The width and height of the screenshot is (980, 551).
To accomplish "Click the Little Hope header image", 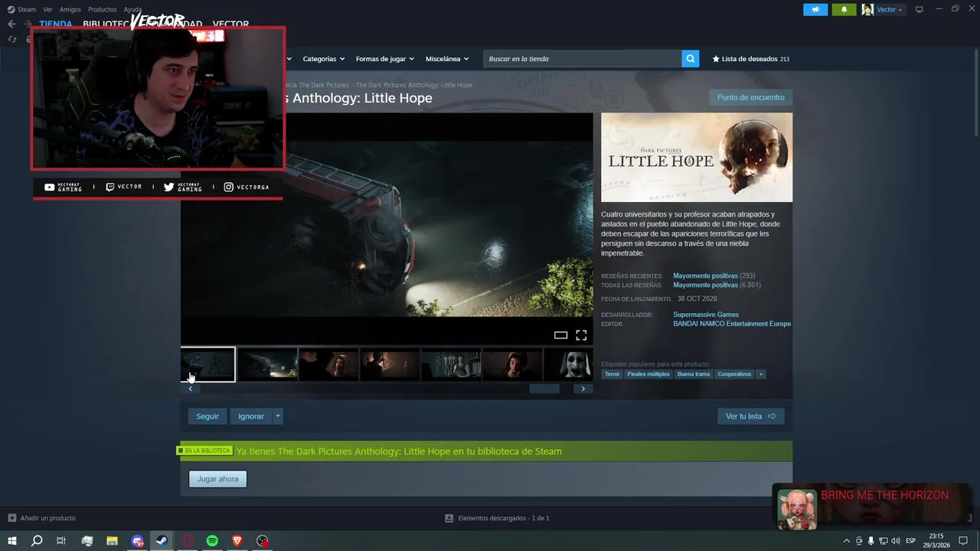I will click(697, 158).
